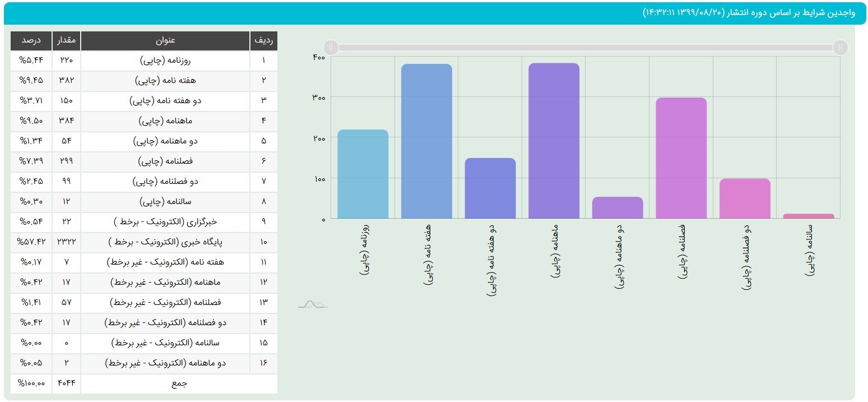This screenshot has width=868, height=402.
Task: Select the total percentage %۱۰۰.۰۰
Action: coord(31,384)
